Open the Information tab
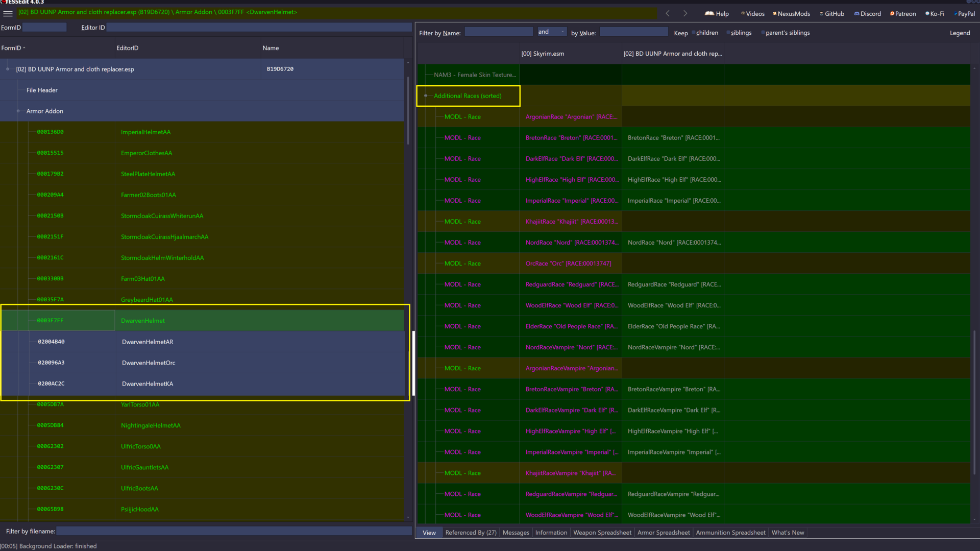This screenshot has height=551, width=980. pos(551,533)
